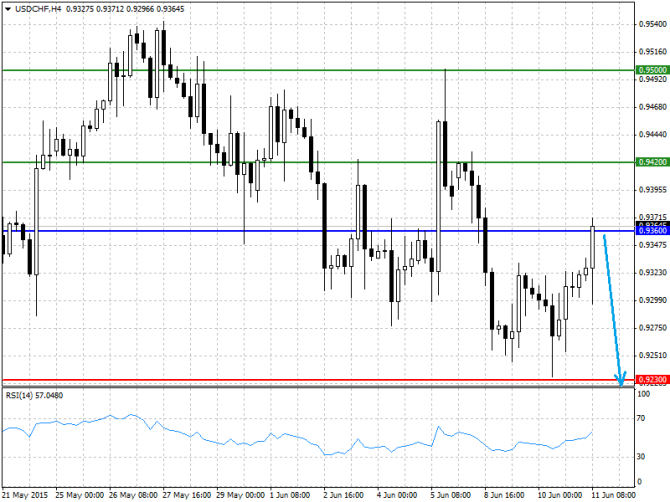Select the blue 0.93600 level label

point(652,231)
